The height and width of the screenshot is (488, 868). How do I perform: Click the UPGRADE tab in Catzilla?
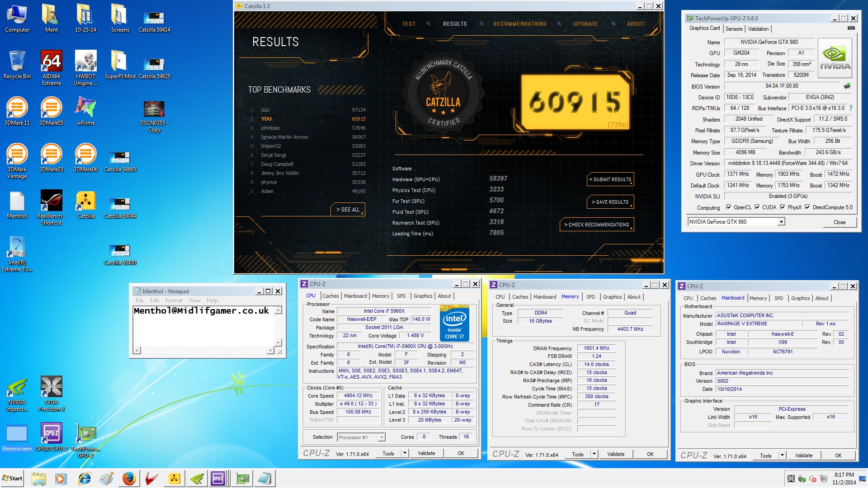pyautogui.click(x=585, y=24)
